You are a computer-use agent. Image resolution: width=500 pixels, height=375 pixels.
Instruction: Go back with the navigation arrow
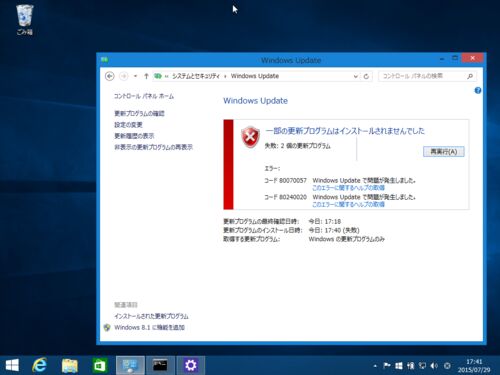pyautogui.click(x=110, y=76)
